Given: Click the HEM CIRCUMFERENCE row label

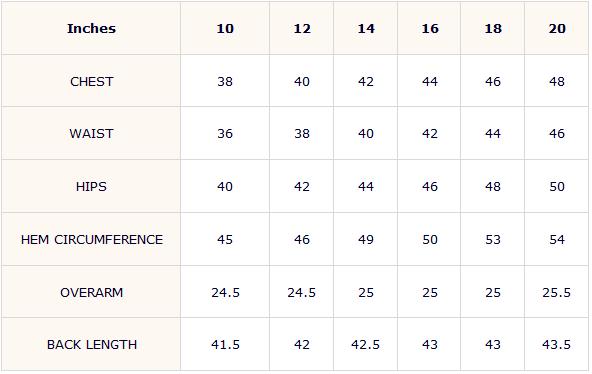Looking at the screenshot, I should pyautogui.click(x=92, y=240).
